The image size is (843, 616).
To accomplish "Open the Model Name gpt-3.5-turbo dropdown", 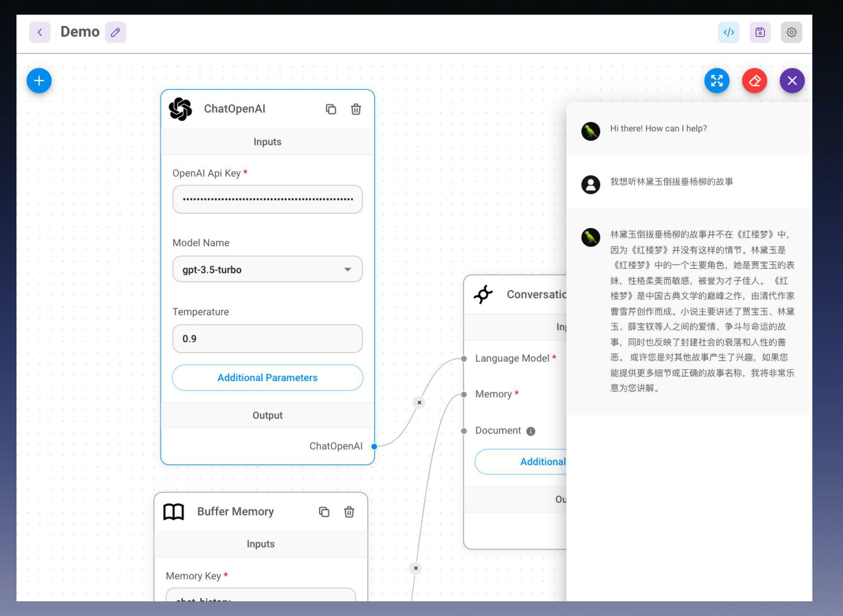I will [267, 269].
